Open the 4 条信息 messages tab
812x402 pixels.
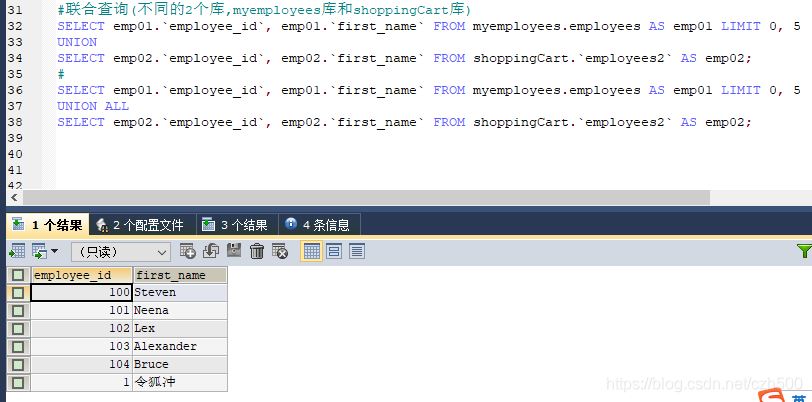tap(317, 225)
